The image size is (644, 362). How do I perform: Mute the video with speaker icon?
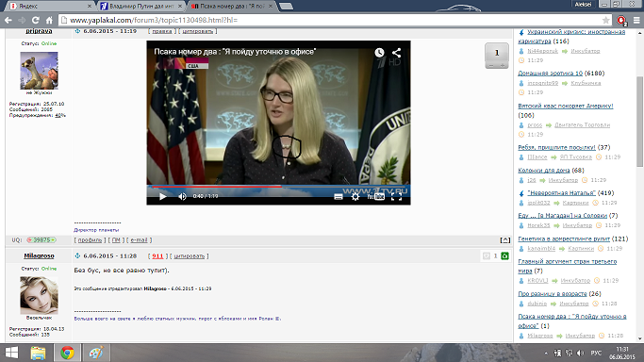pos(182,197)
